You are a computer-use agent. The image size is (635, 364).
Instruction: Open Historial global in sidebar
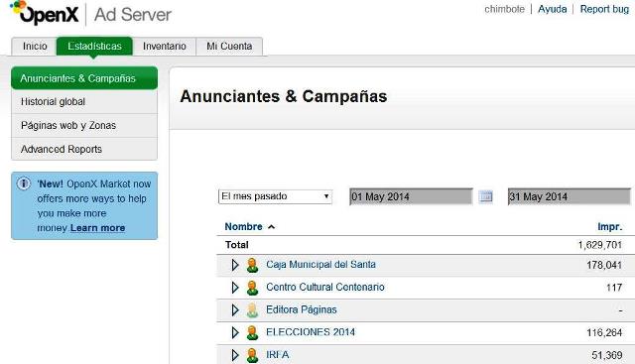pos(84,101)
